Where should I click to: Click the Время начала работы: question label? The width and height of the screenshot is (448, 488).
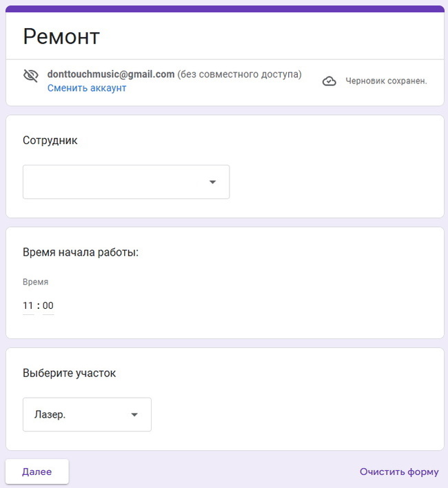click(x=81, y=252)
